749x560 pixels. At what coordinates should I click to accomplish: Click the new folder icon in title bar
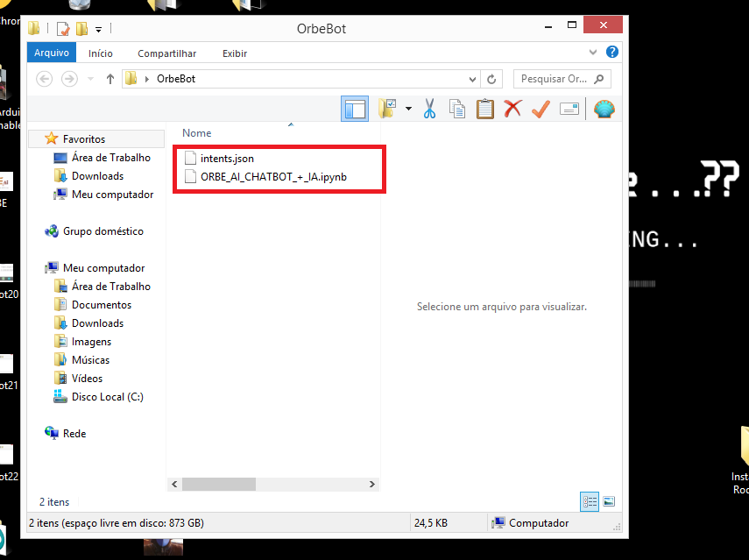(81, 29)
